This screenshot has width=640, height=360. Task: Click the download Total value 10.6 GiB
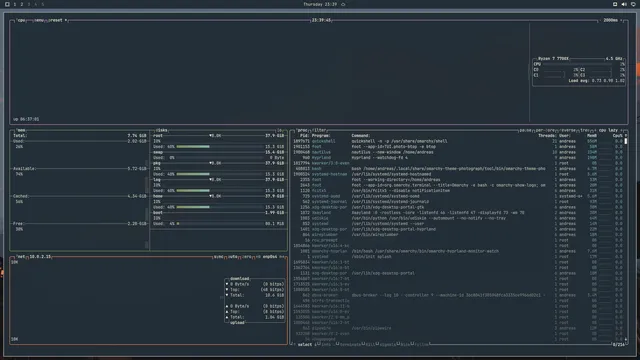(274, 295)
